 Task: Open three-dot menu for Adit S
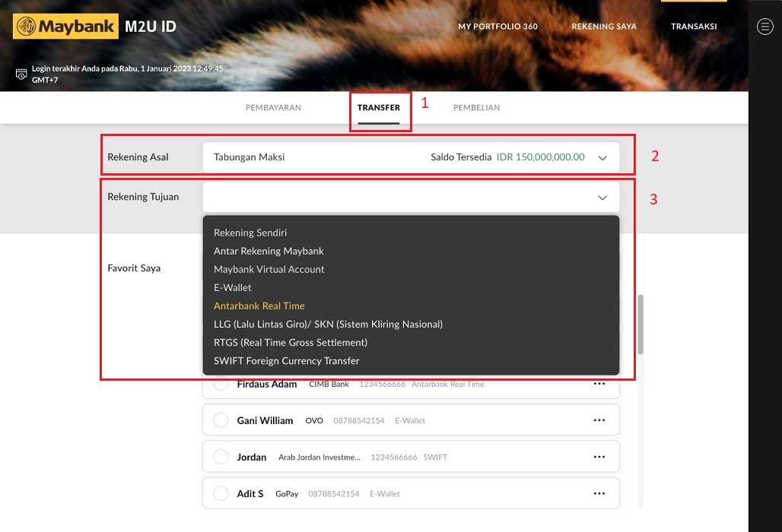[x=599, y=493]
